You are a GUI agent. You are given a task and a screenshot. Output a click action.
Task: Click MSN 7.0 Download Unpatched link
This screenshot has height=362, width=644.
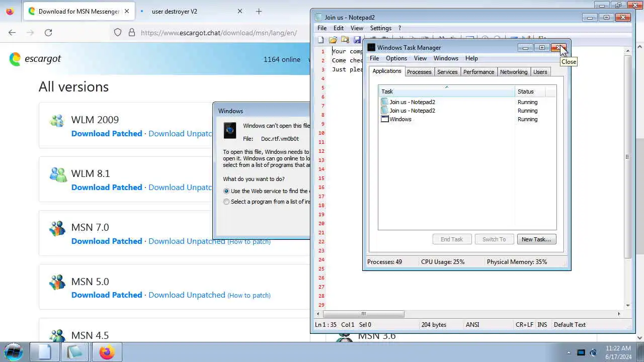tap(187, 241)
